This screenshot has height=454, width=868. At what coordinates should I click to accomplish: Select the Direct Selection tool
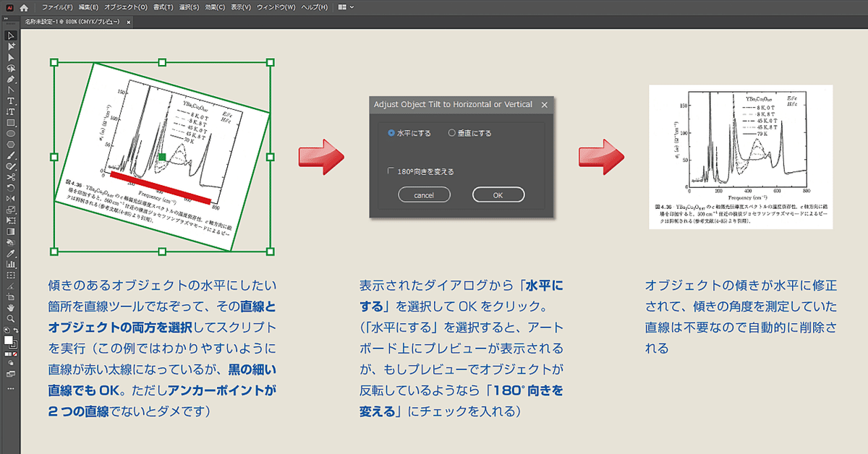click(10, 46)
